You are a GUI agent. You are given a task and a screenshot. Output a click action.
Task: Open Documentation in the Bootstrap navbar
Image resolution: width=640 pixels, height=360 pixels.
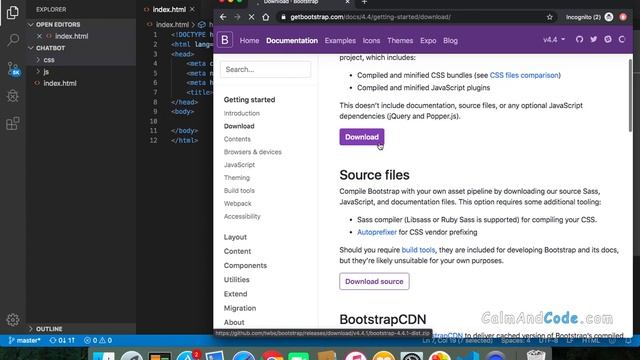point(292,41)
